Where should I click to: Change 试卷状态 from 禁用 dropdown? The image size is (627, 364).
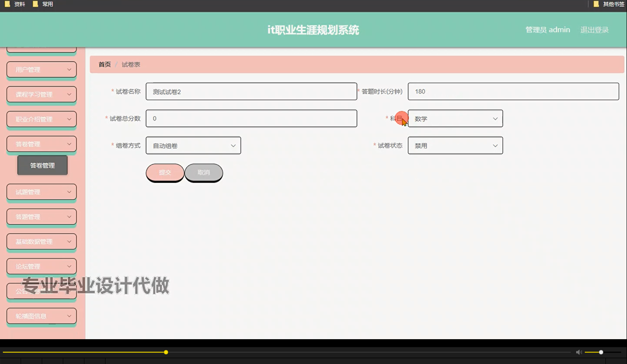pos(455,145)
